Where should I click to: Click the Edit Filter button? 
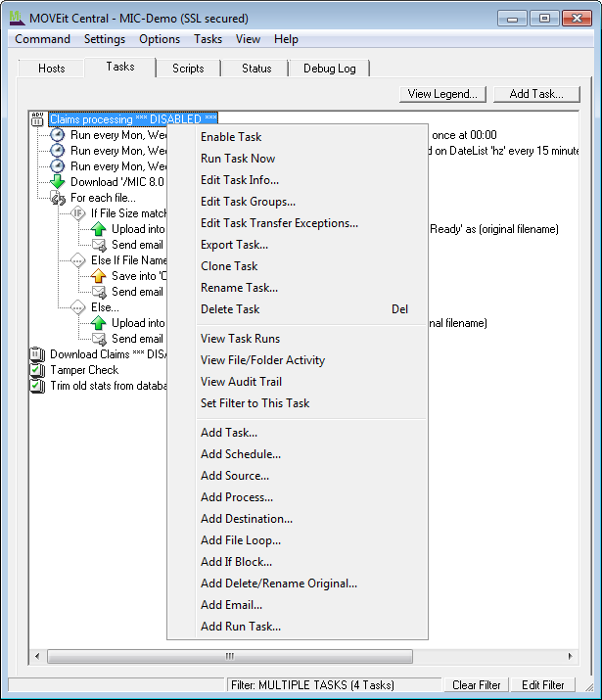pyautogui.click(x=542, y=684)
